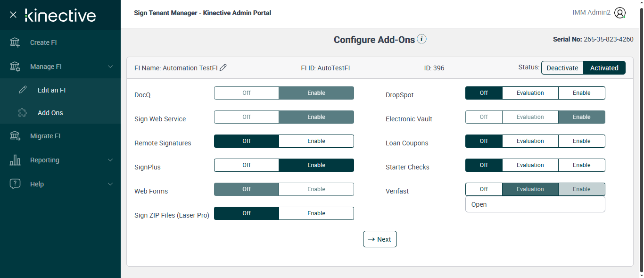The image size is (644, 278).
Task: Click the Reporting bar chart icon
Action: click(15, 160)
